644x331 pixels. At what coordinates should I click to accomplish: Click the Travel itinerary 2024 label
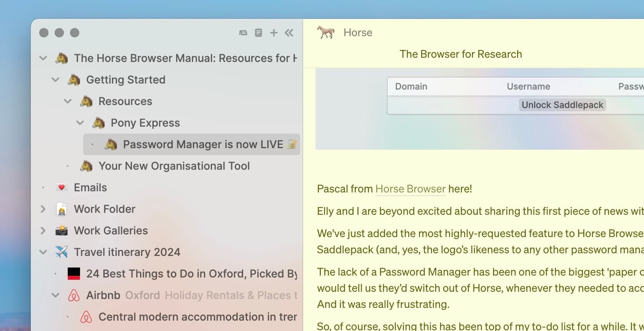coord(127,252)
